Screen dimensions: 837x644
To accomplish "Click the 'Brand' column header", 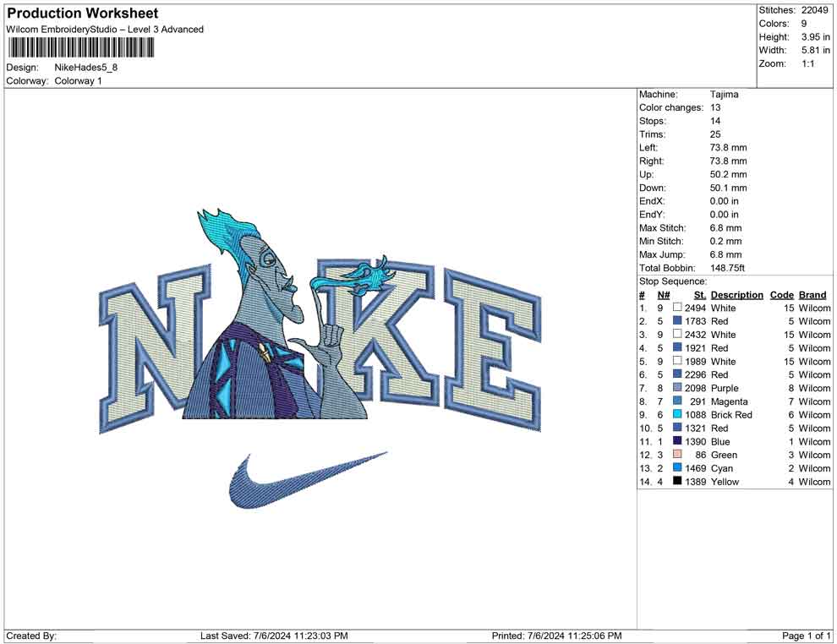I will tap(812, 294).
